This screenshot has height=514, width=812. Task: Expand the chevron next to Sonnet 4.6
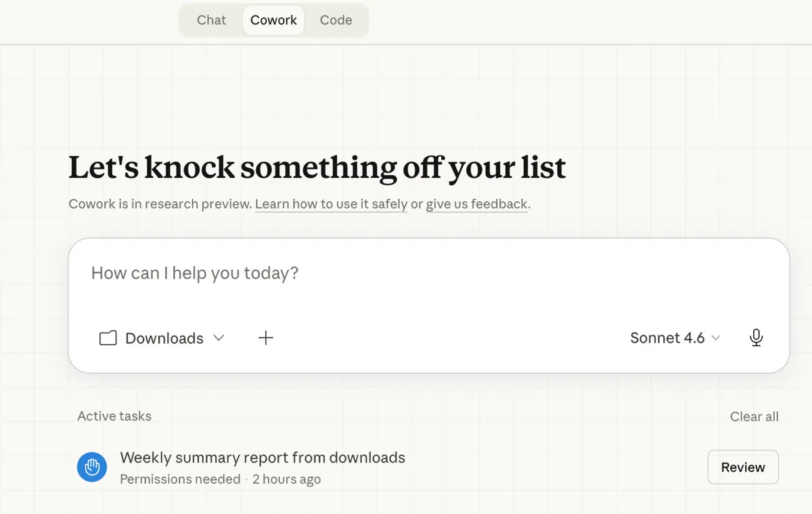(x=715, y=337)
